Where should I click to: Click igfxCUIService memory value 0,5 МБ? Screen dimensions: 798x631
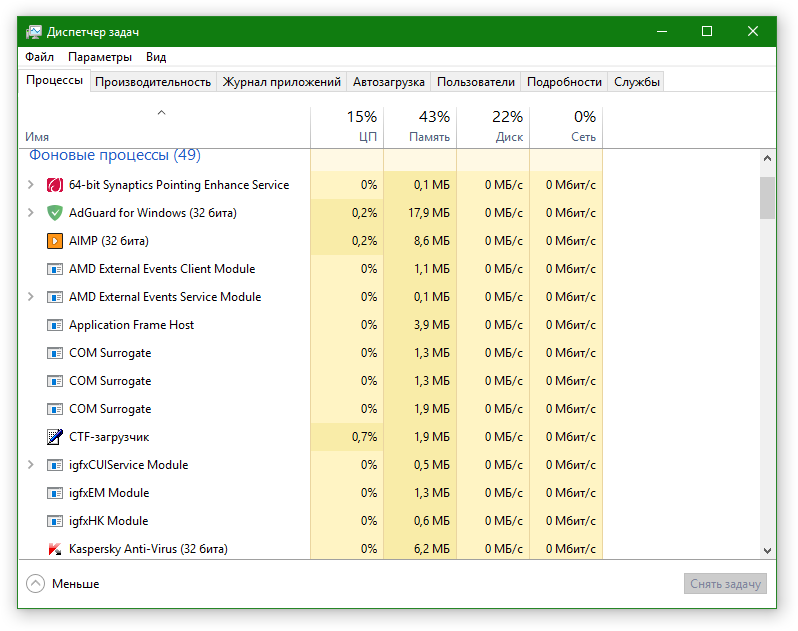(432, 465)
